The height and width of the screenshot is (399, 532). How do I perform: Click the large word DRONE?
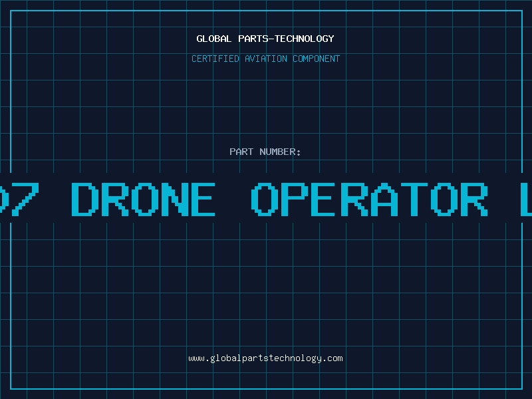point(143,199)
